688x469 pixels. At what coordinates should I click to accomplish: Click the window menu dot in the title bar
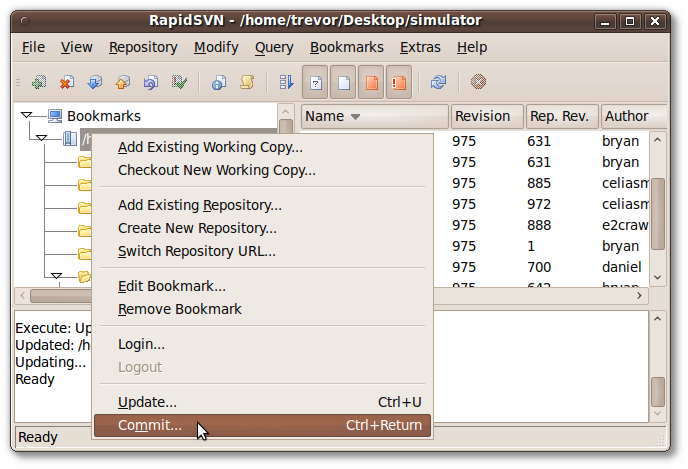pos(25,21)
